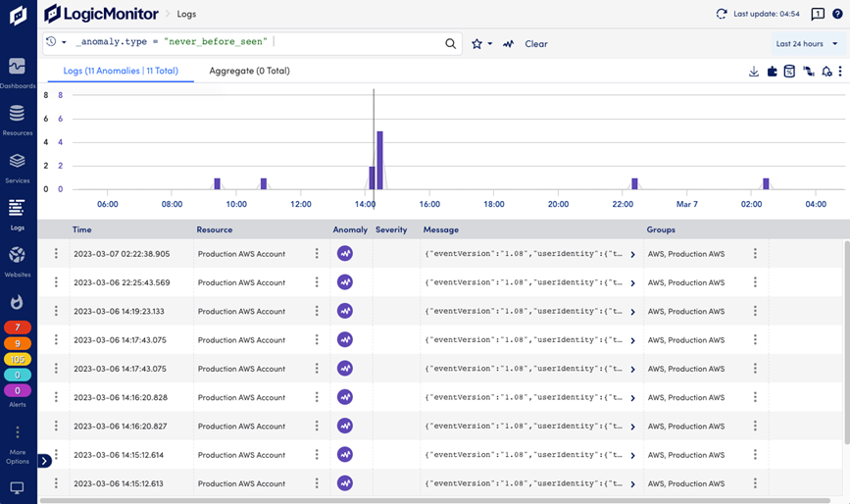Screen dimensions: 850x504
Task: Open the Alerts flame icon
Action: (x=17, y=302)
